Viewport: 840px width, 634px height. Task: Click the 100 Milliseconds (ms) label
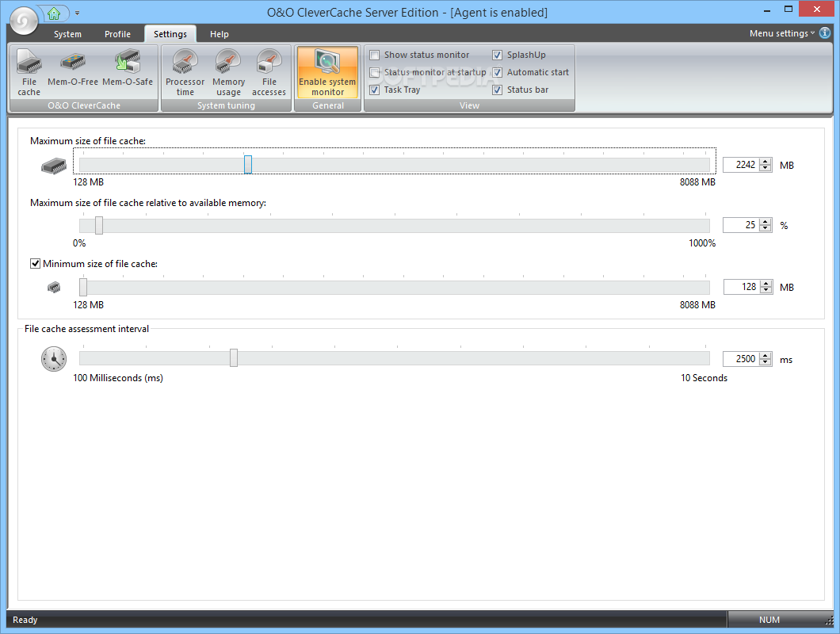(x=118, y=378)
